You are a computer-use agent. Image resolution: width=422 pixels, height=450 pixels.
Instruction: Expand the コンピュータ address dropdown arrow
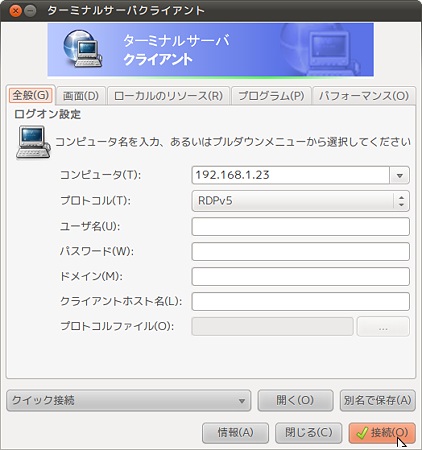point(400,175)
